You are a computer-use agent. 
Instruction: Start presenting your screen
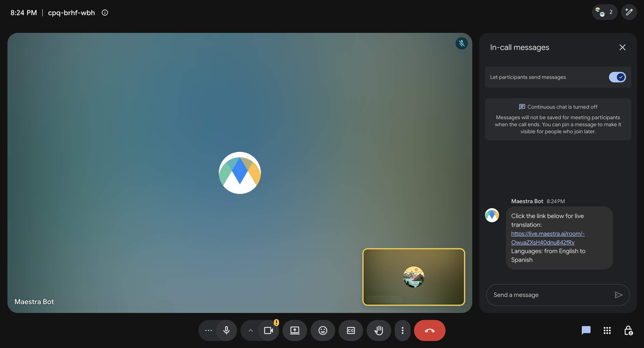pos(295,330)
